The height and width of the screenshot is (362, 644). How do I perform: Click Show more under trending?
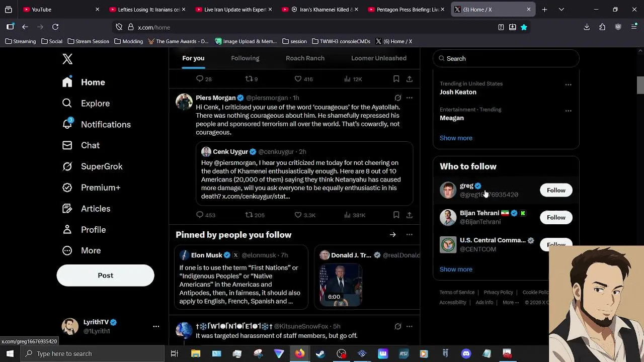point(456,138)
